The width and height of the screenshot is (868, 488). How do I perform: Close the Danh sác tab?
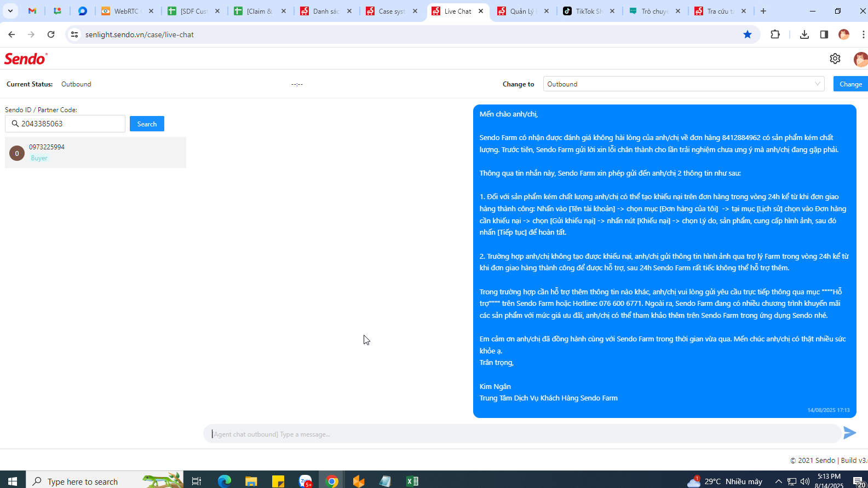point(349,11)
